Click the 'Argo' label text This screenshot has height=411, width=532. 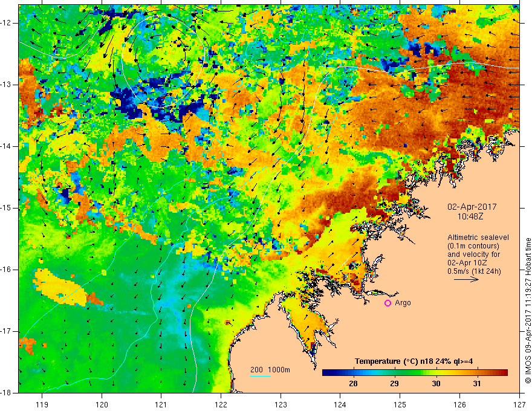403,303
